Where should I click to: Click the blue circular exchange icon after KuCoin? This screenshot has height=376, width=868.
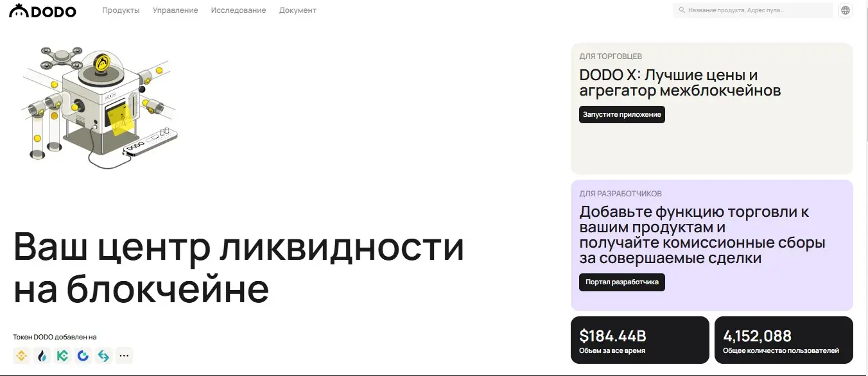pyautogui.click(x=83, y=355)
